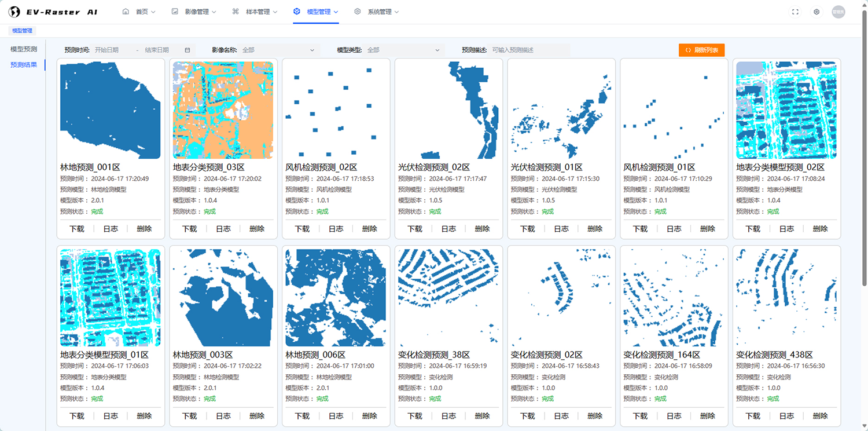This screenshot has width=868, height=431.
Task: Delete the 变化检测预测_438区 result
Action: click(x=820, y=416)
